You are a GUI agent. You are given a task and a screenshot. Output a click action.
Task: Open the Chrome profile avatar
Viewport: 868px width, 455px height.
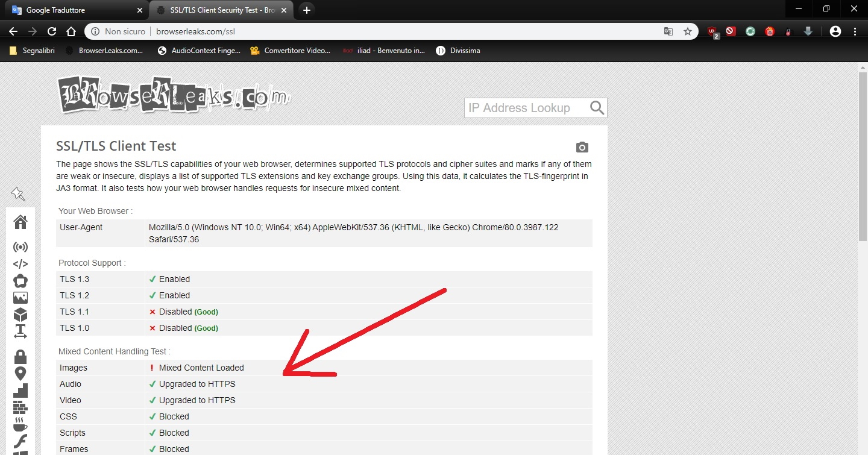point(835,31)
